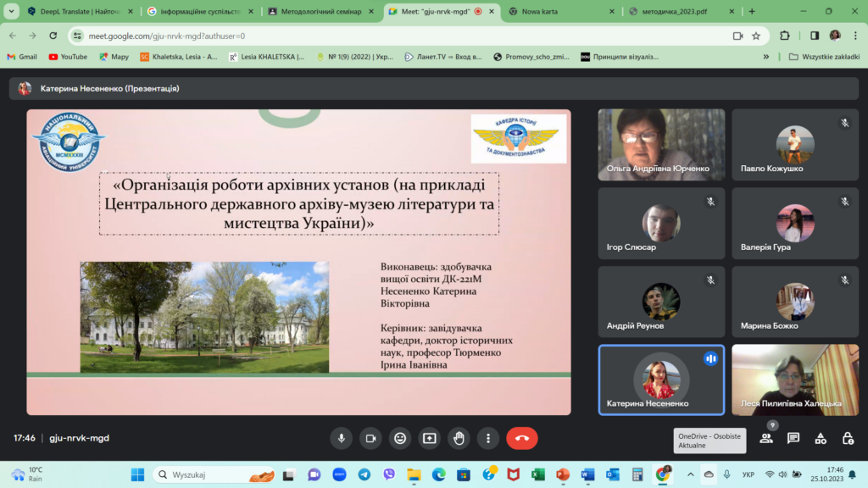Bookmark this page with the star icon
This screenshot has width=868, height=488.
756,36
